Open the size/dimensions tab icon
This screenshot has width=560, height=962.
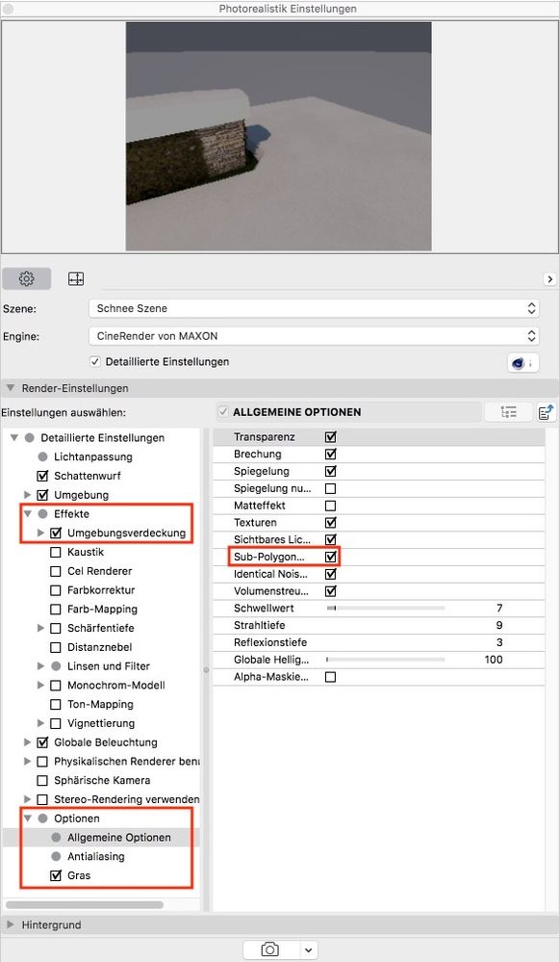75,278
